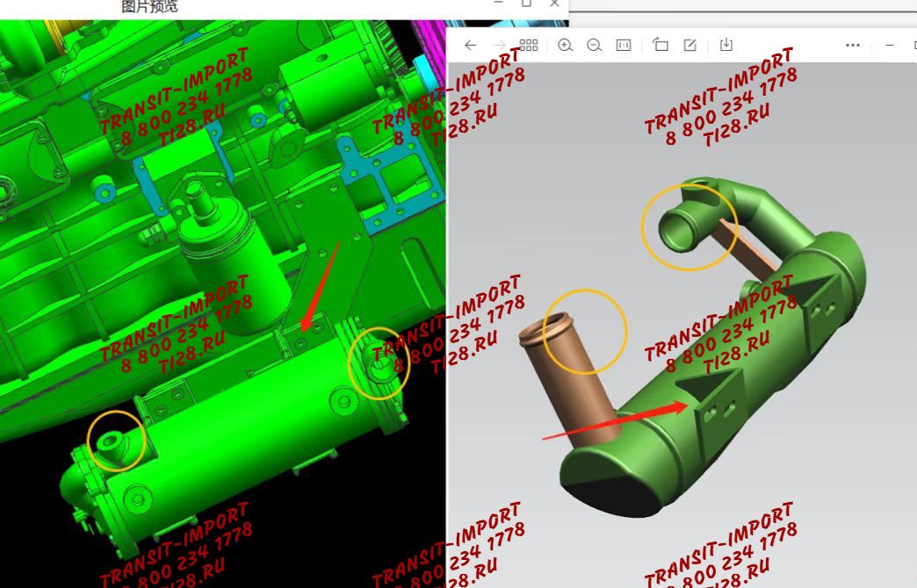Open the thumbnail grid view
Viewport: 917px width, 588px height.
pos(529,45)
